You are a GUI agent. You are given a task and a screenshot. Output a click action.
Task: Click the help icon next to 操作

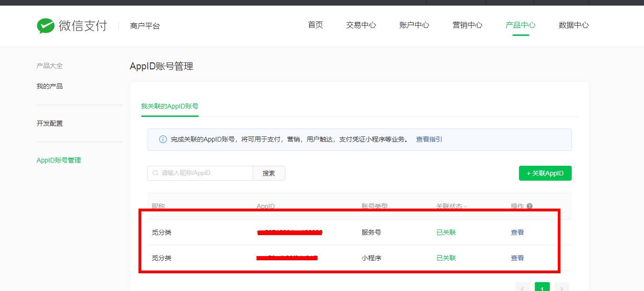tap(529, 206)
